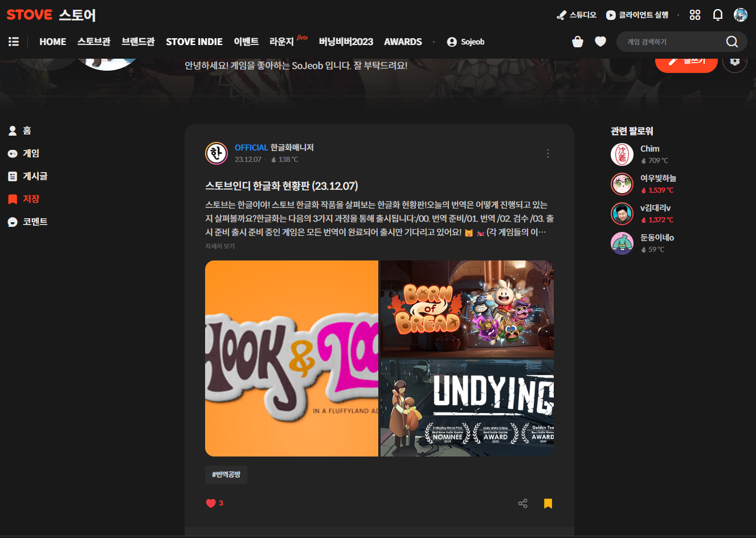This screenshot has height=538, width=756.
Task: Click the 둔둥이네o follower name
Action: [657, 238]
